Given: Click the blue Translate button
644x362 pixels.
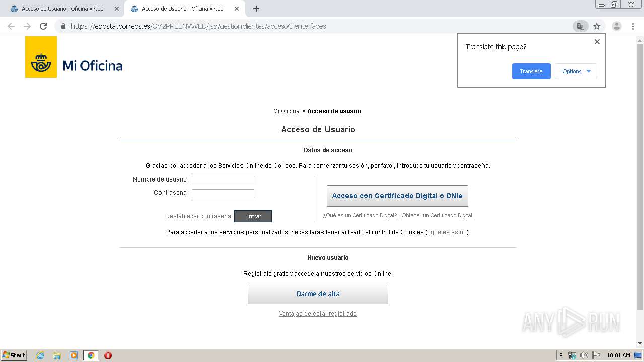Looking at the screenshot, I should (x=531, y=71).
